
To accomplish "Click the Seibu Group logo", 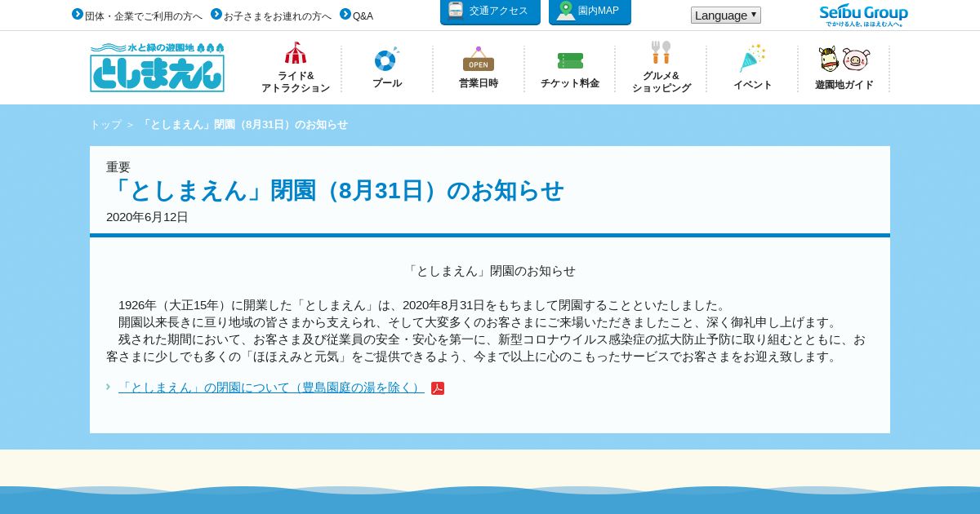I will [863, 16].
